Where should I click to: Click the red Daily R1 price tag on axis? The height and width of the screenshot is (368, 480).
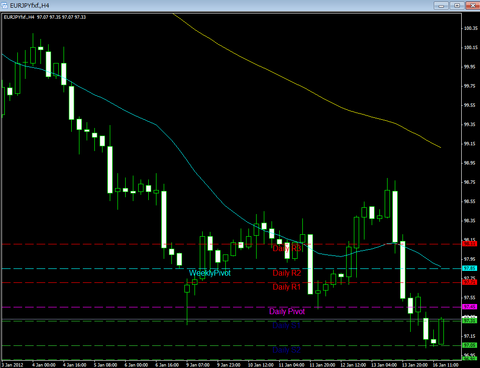tap(470, 282)
